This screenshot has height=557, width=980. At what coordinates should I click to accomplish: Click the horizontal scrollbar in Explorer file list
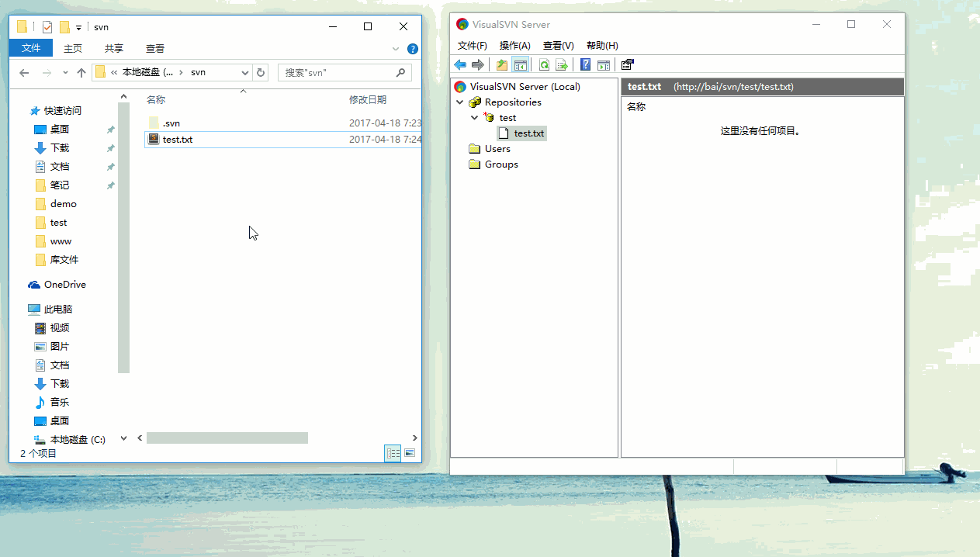[227, 438]
